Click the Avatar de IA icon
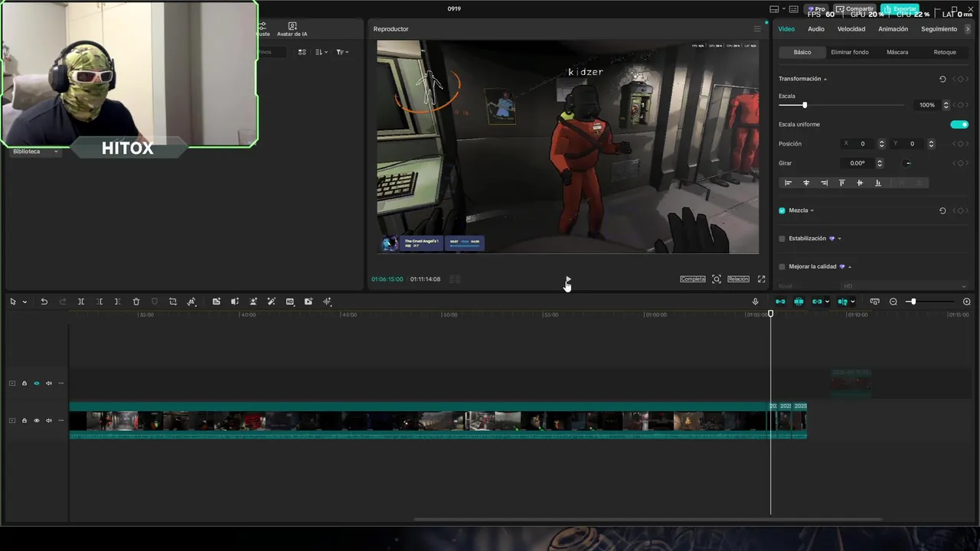The image size is (980, 551). click(292, 29)
